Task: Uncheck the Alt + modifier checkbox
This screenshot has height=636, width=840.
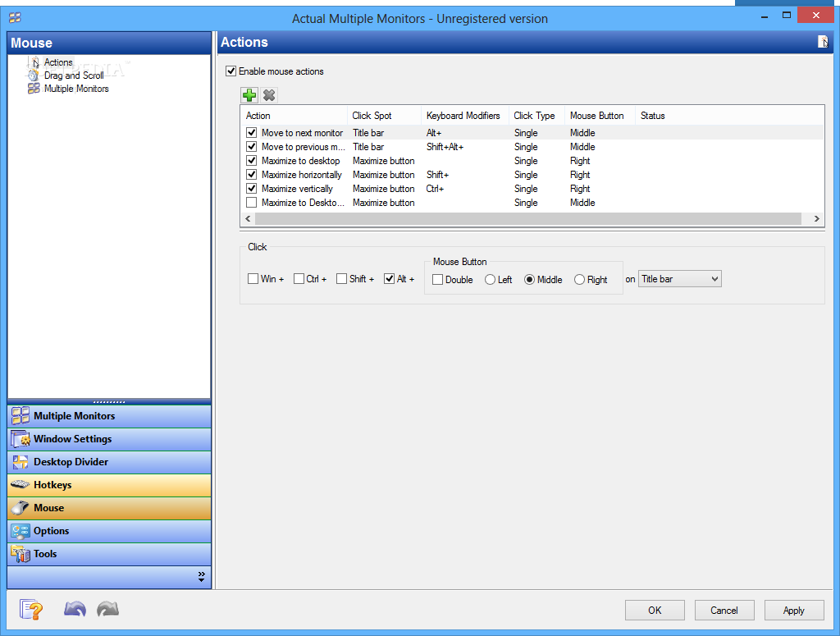Action: 390,279
